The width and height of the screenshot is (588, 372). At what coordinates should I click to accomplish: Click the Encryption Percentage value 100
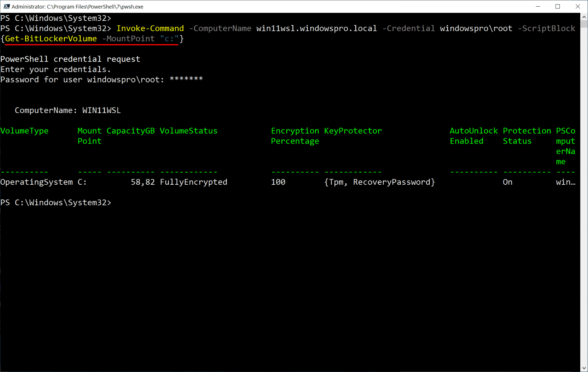278,182
